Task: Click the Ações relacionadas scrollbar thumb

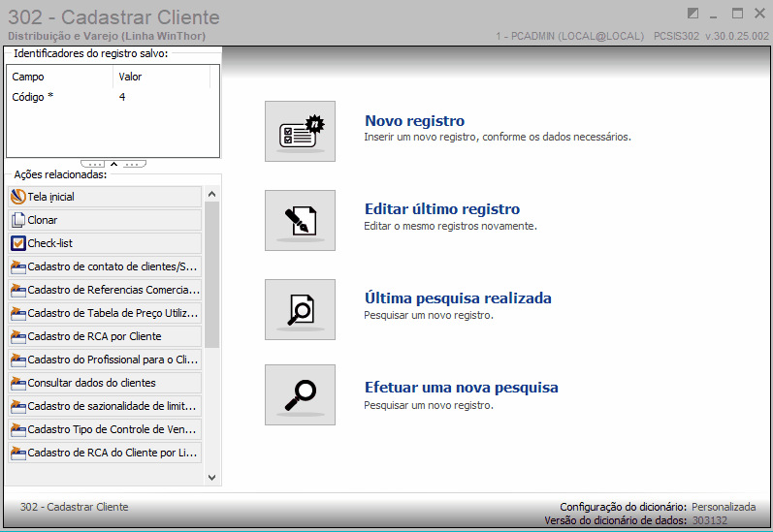Action: click(212, 274)
